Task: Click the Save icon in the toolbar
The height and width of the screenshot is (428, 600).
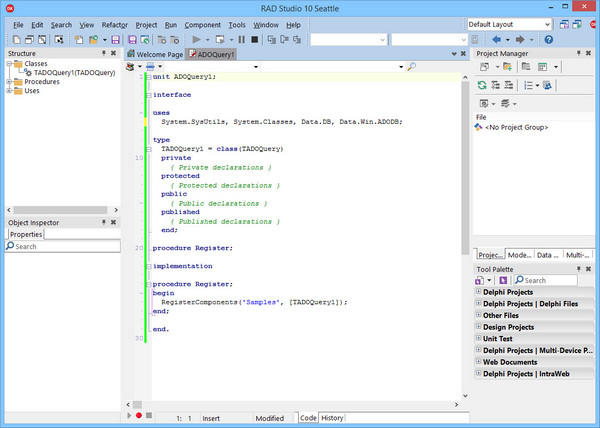Action: [117, 40]
